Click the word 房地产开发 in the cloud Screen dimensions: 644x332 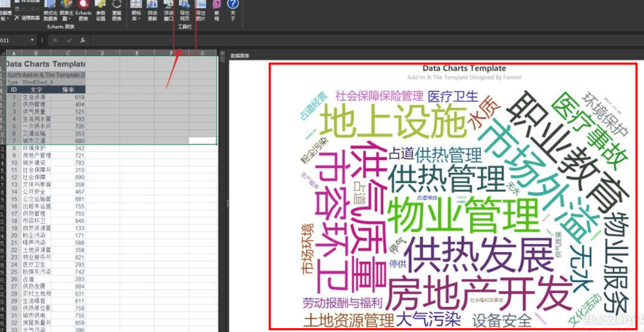478,294
